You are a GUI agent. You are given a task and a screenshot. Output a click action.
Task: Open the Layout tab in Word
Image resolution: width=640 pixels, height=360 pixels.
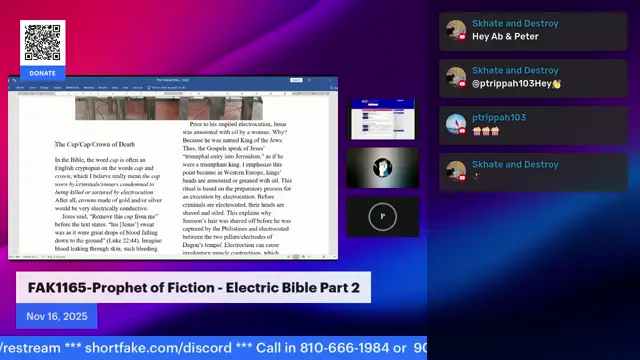57,87
